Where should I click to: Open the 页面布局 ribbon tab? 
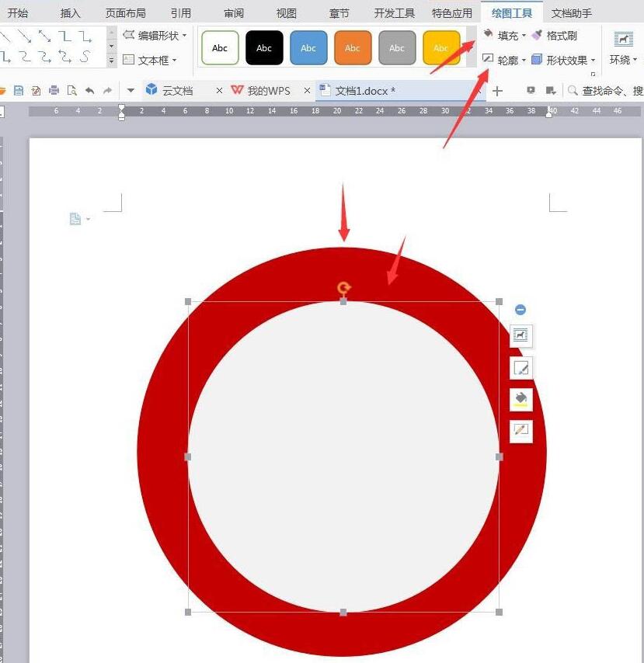tap(125, 13)
